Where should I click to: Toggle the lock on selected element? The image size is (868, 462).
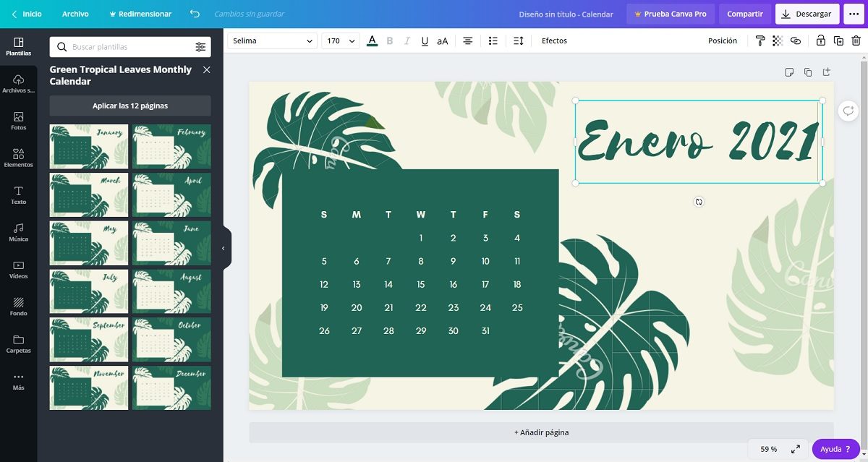pos(820,40)
